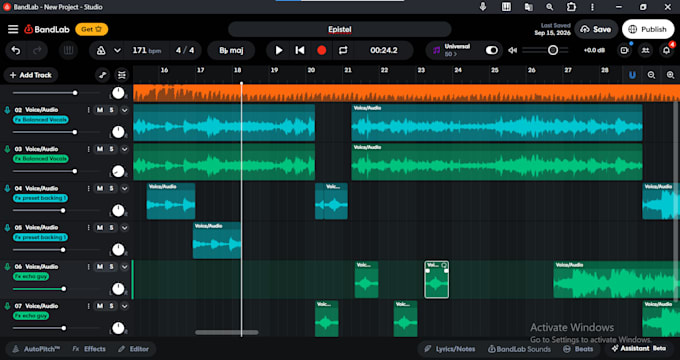Open BandLab Sounds browser
Screen dimensions: 680x360
[519, 349]
